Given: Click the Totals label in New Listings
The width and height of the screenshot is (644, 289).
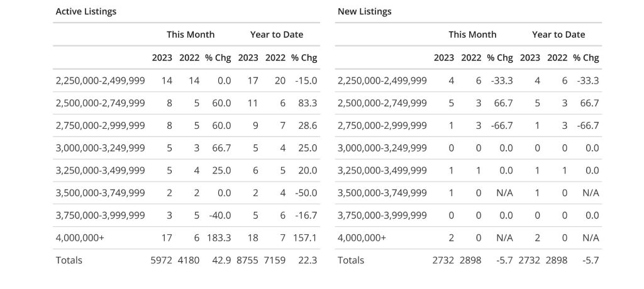Looking at the screenshot, I should pos(351,260).
